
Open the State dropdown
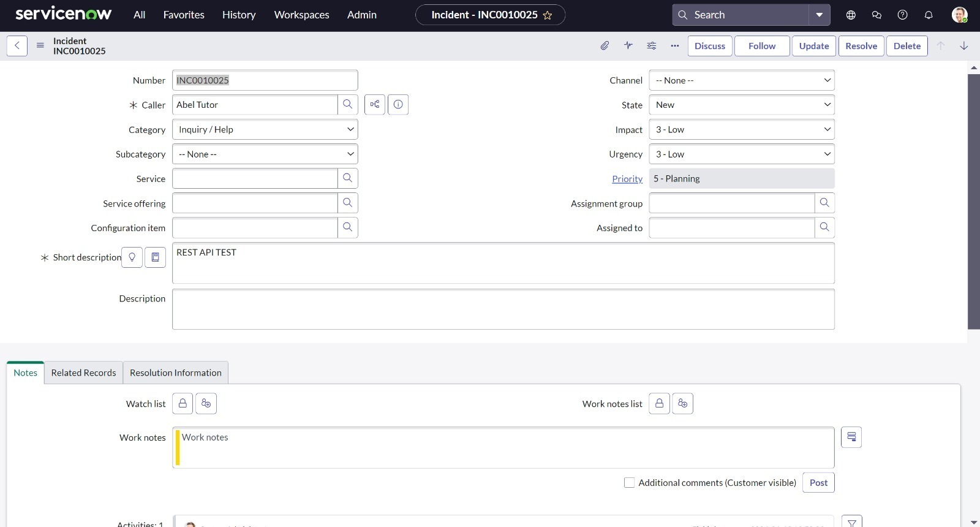coord(742,105)
